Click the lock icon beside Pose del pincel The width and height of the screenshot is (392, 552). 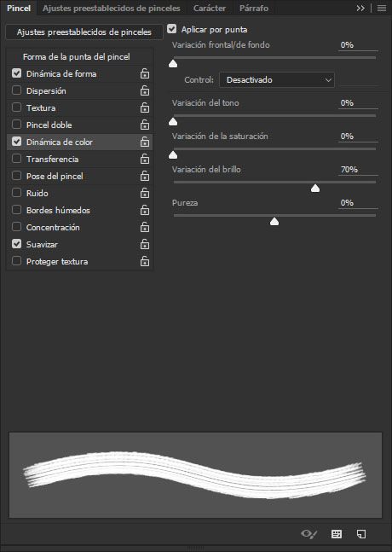pos(145,176)
